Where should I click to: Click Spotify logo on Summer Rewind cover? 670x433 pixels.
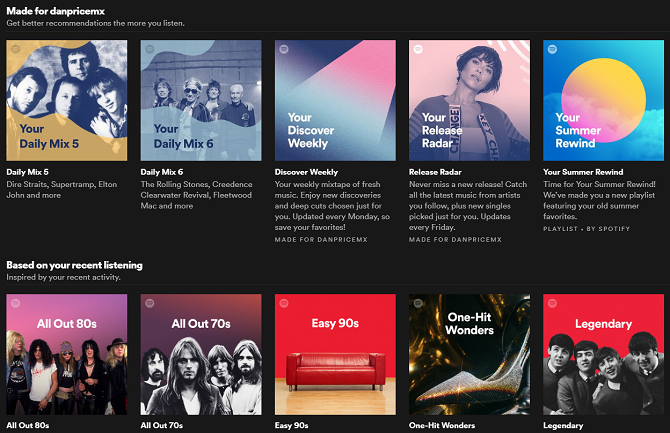click(552, 49)
